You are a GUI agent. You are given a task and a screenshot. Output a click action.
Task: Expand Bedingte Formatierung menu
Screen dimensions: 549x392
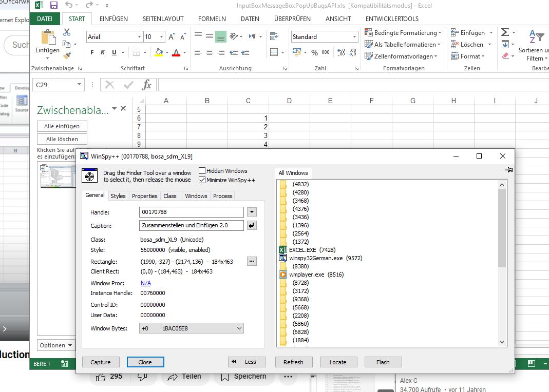(x=403, y=32)
